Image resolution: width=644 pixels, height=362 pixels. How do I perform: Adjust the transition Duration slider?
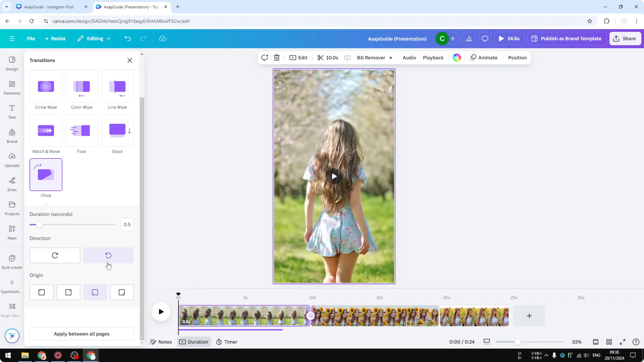pos(39,224)
